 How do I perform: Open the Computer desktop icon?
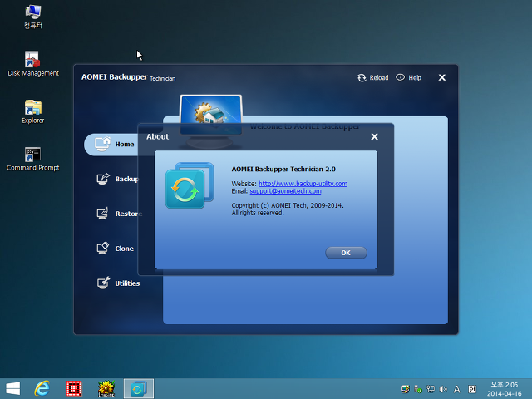point(33,17)
